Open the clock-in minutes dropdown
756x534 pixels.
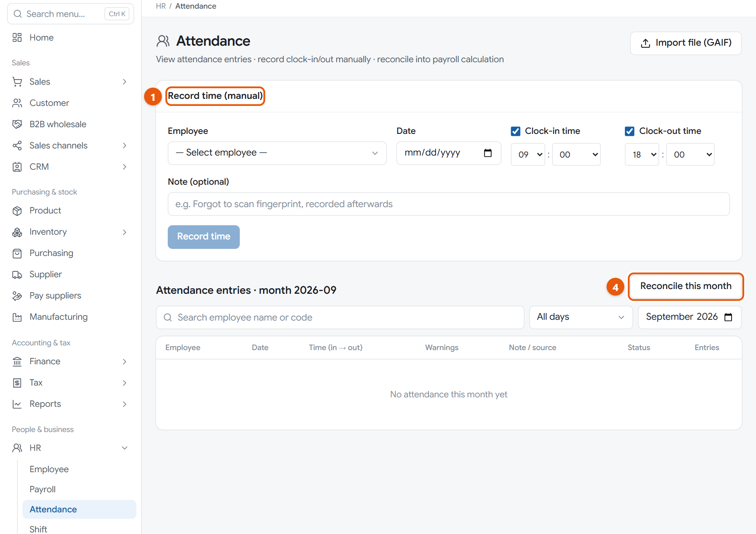[x=576, y=154]
